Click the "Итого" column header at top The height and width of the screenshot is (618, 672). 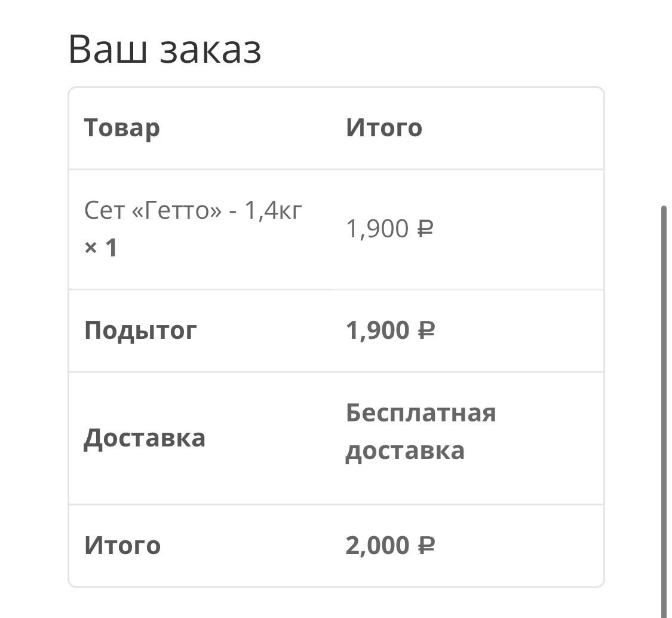pyautogui.click(x=383, y=128)
